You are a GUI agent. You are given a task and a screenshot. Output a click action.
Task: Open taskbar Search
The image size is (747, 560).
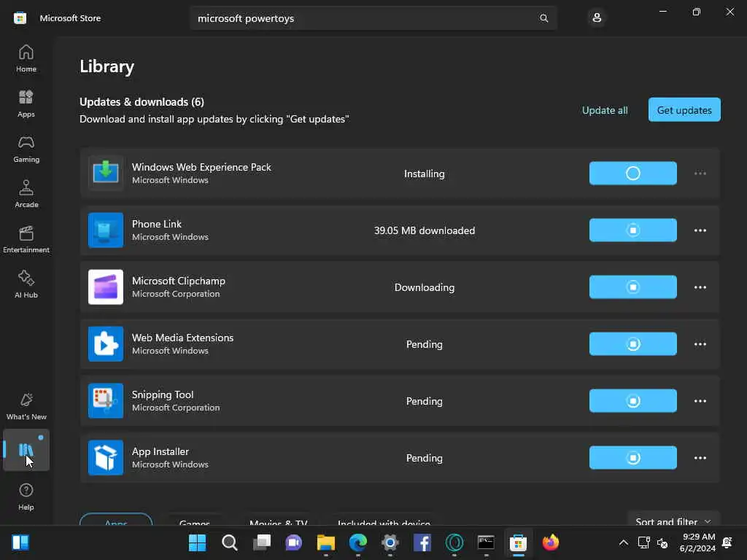(x=230, y=542)
